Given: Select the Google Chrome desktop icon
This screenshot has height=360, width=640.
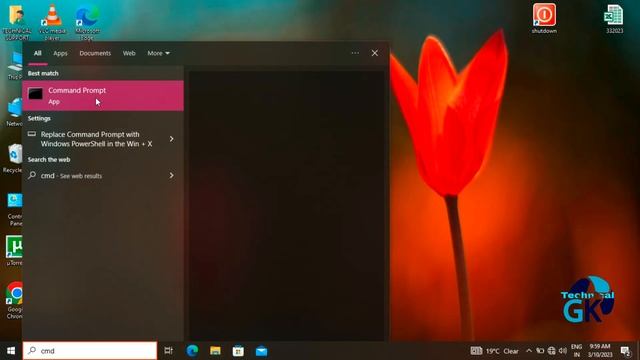Looking at the screenshot, I should [15, 300].
